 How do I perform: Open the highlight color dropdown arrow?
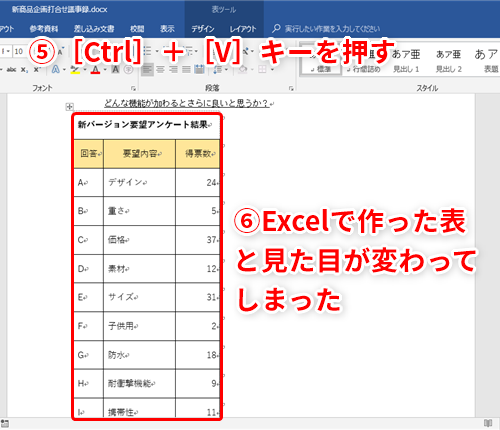85,70
